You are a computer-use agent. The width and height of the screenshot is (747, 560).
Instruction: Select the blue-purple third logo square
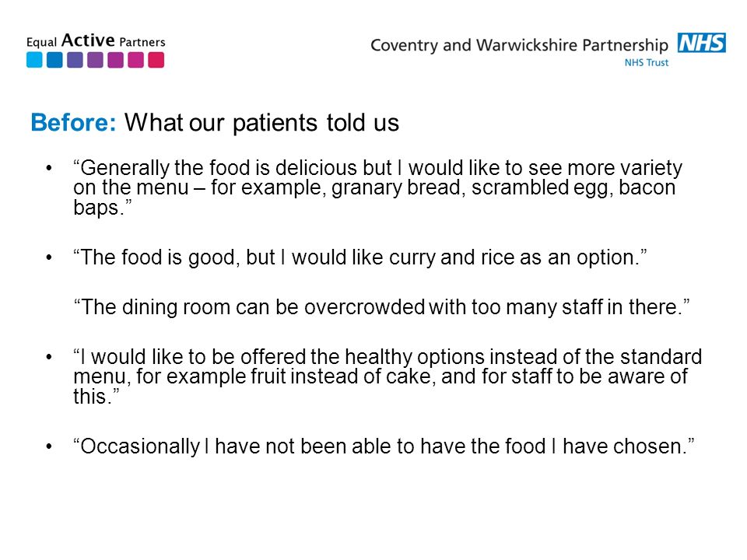pos(75,60)
